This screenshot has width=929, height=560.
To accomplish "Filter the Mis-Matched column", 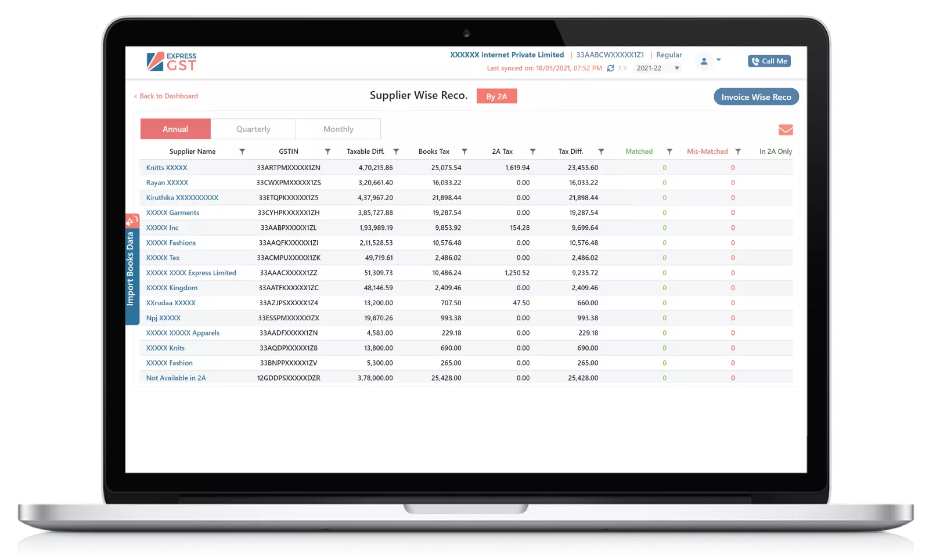I will 738,151.
